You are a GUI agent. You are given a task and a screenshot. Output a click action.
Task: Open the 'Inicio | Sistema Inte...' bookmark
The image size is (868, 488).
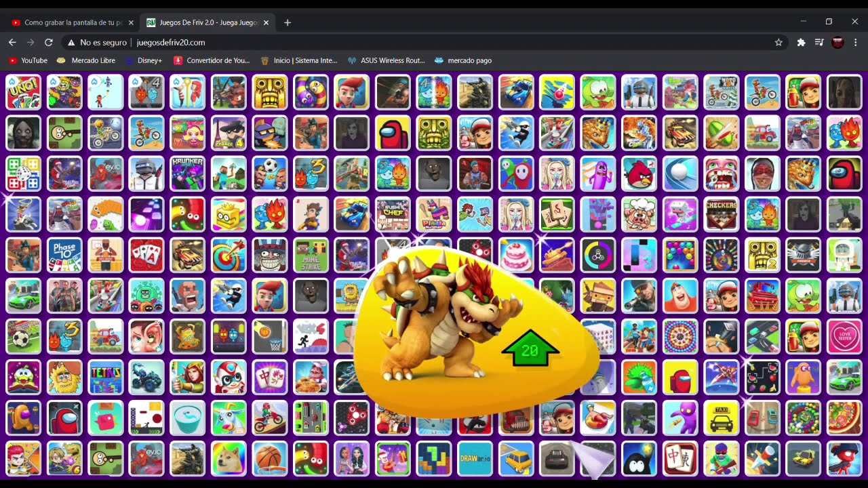298,60
